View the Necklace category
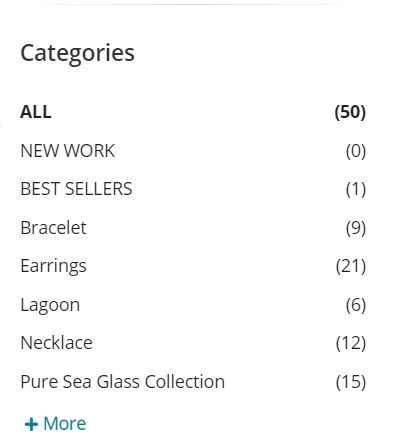The image size is (413, 446). (56, 343)
